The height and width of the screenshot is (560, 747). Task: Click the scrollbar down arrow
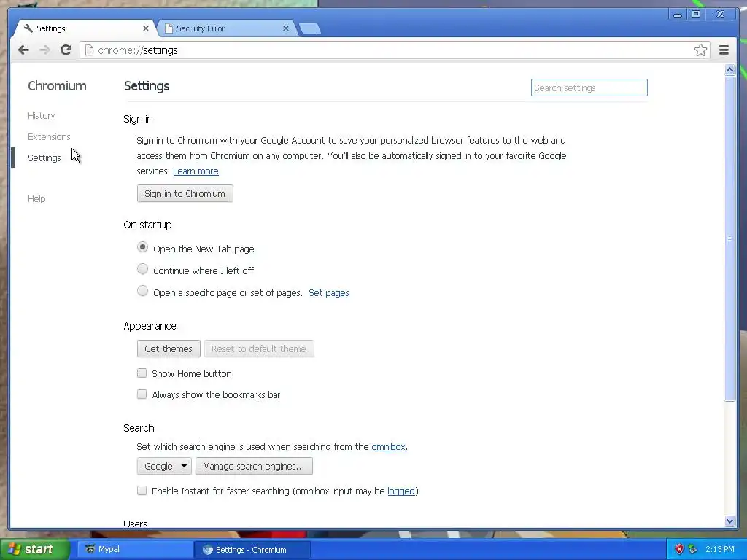click(x=729, y=521)
